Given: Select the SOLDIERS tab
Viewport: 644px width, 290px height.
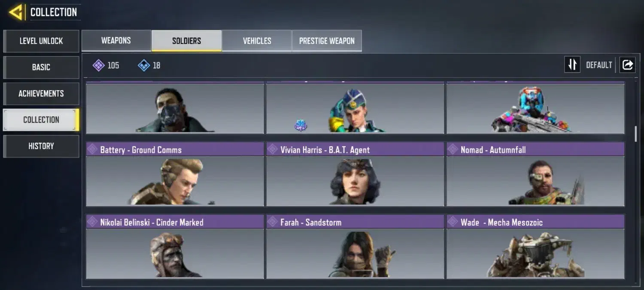Looking at the screenshot, I should (186, 41).
